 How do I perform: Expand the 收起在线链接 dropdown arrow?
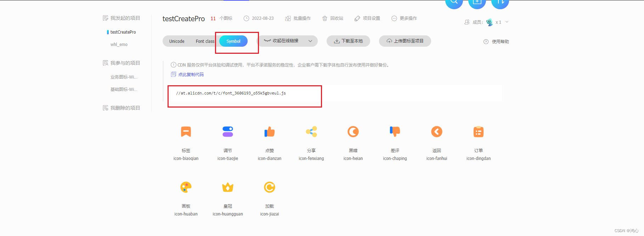pyautogui.click(x=310, y=41)
